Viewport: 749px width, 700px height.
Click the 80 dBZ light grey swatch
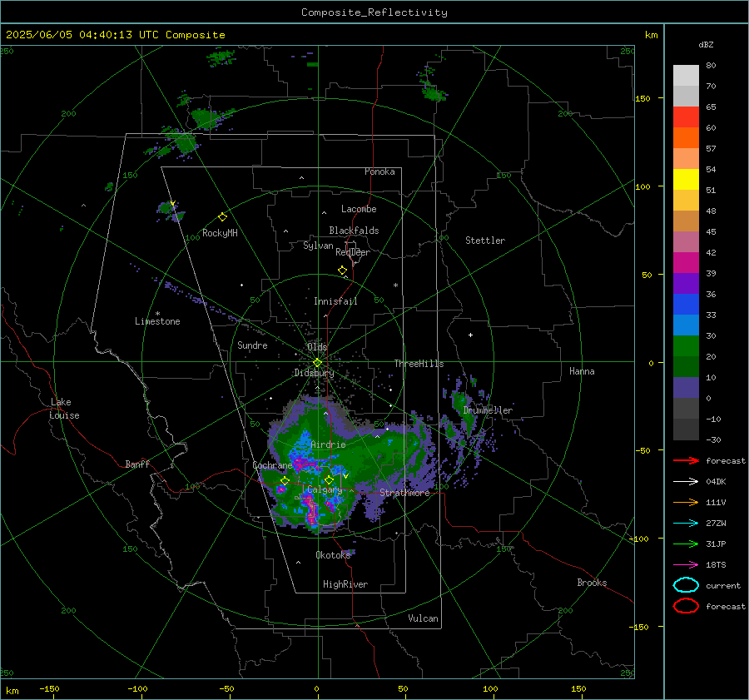pos(686,75)
